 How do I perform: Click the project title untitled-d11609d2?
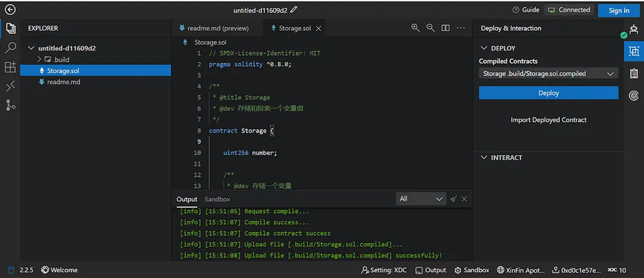[261, 10]
